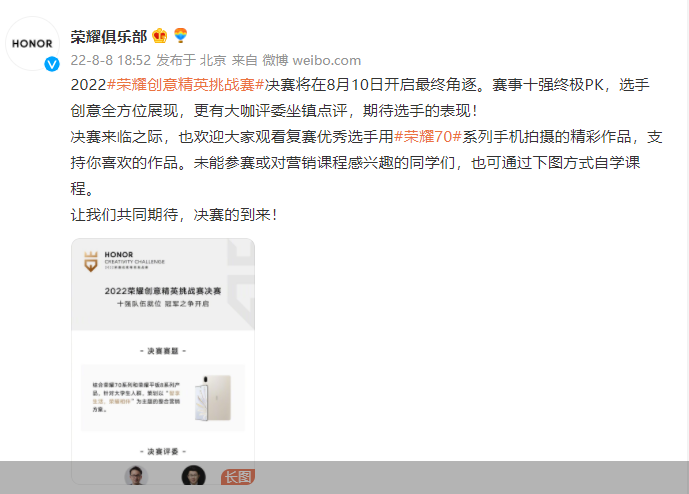
Task: Open the attached long image thumbnail
Action: pos(163,361)
